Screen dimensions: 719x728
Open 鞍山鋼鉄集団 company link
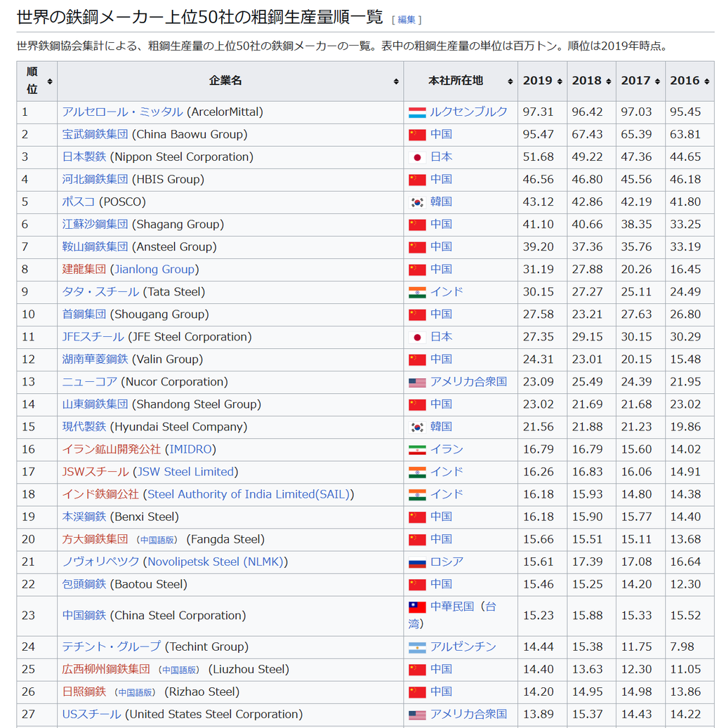(95, 247)
